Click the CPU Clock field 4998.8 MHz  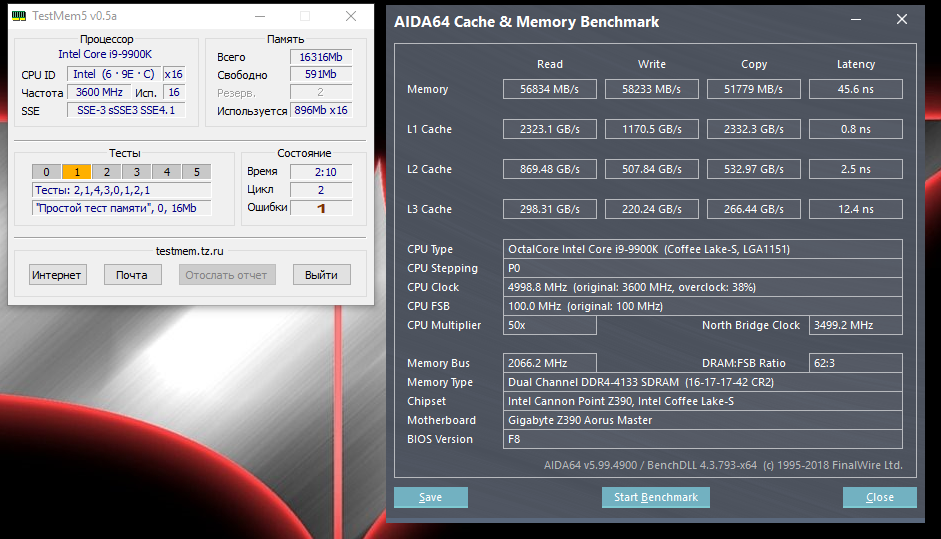[703, 287]
